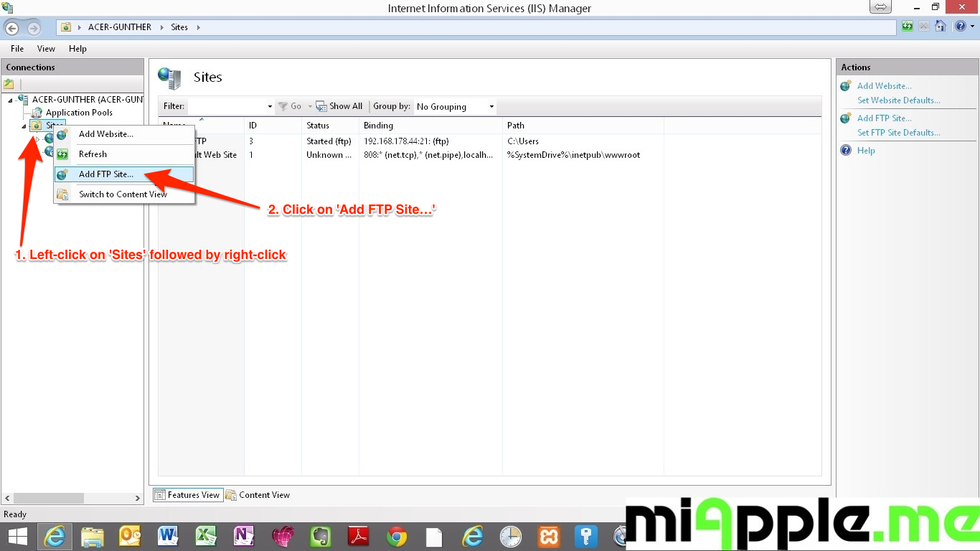Click the Show All filter icon
Image resolution: width=980 pixels, height=551 pixels.
(x=321, y=106)
